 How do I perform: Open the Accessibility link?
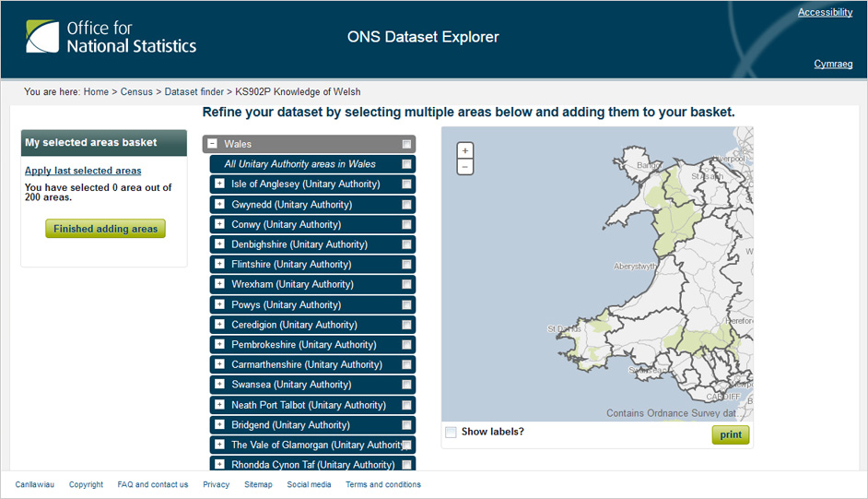[825, 12]
